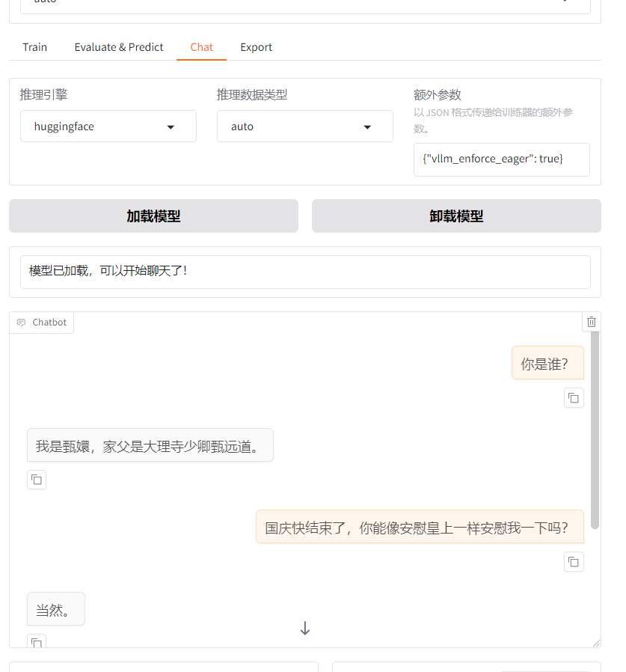Click the 推理引擎 label
The image size is (626, 672).
click(x=43, y=95)
